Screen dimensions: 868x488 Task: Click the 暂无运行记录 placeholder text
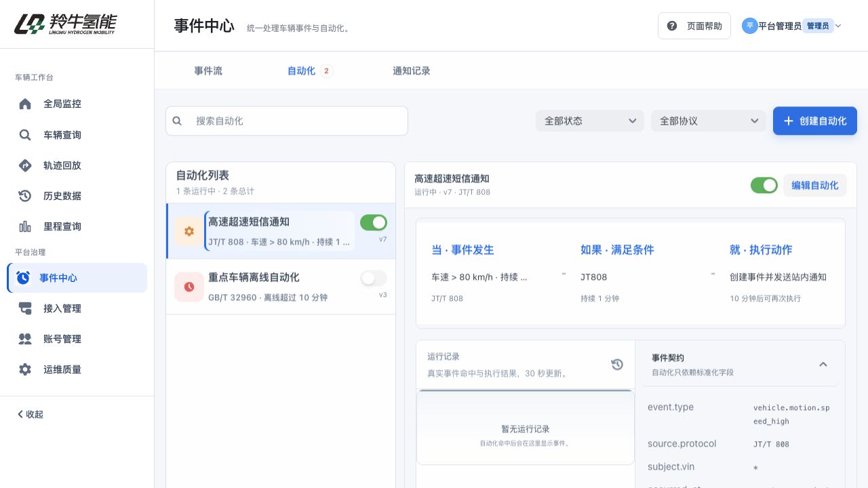[526, 429]
